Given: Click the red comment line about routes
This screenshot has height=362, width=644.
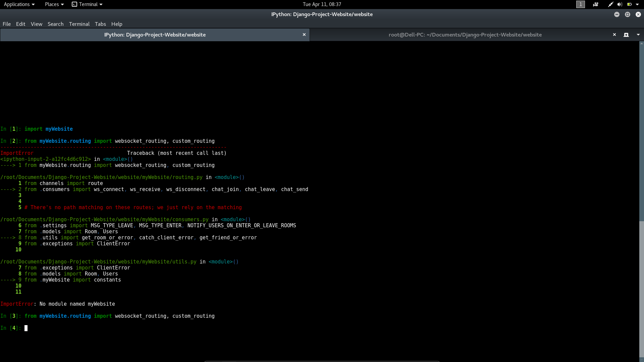Looking at the screenshot, I should click(133, 207).
